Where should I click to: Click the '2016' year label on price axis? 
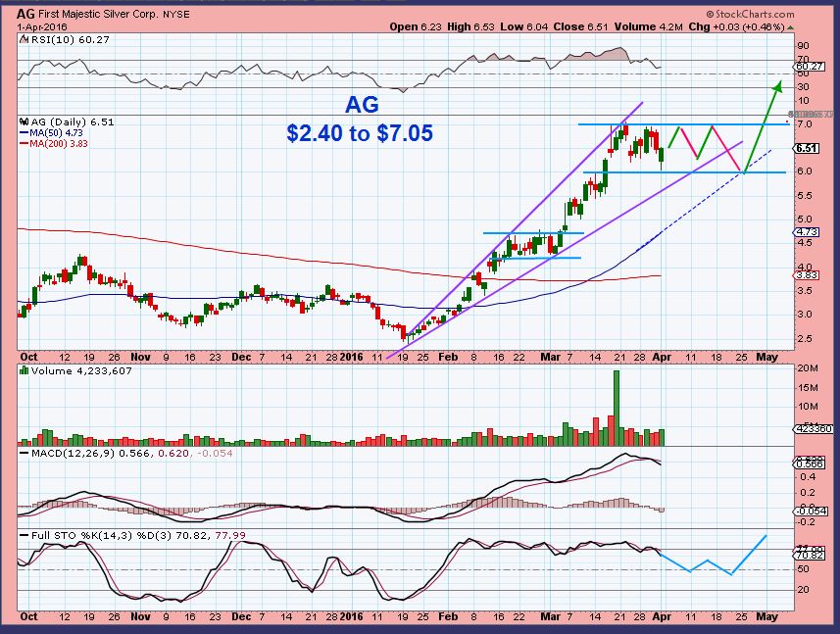pos(352,357)
